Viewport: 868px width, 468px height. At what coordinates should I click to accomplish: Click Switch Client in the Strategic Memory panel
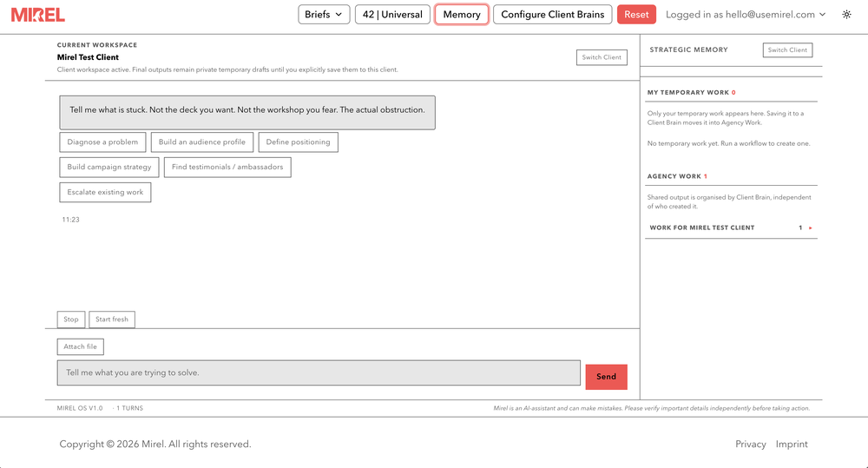(x=787, y=49)
